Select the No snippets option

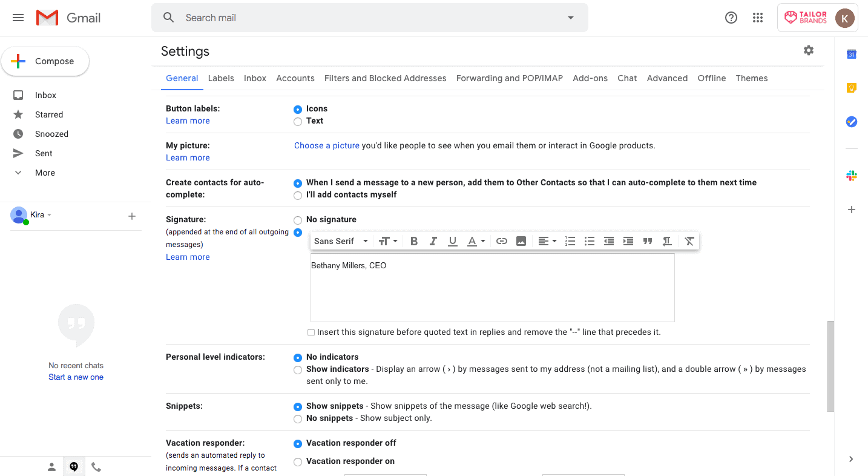[x=298, y=419]
